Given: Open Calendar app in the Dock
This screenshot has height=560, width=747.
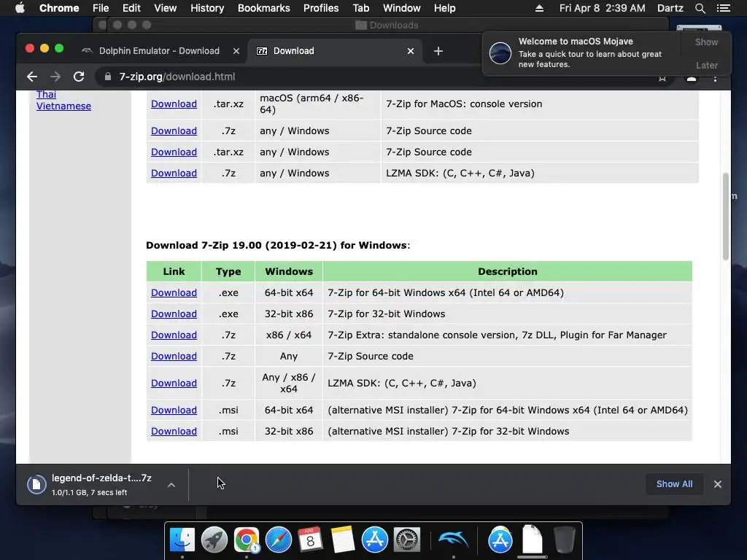Looking at the screenshot, I should (310, 540).
